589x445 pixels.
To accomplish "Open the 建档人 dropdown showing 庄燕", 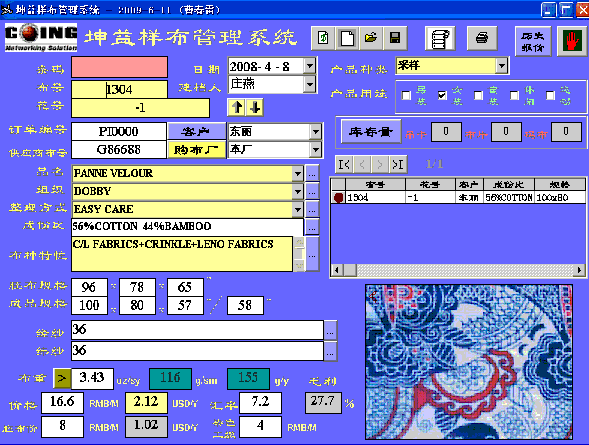I will [309, 84].
